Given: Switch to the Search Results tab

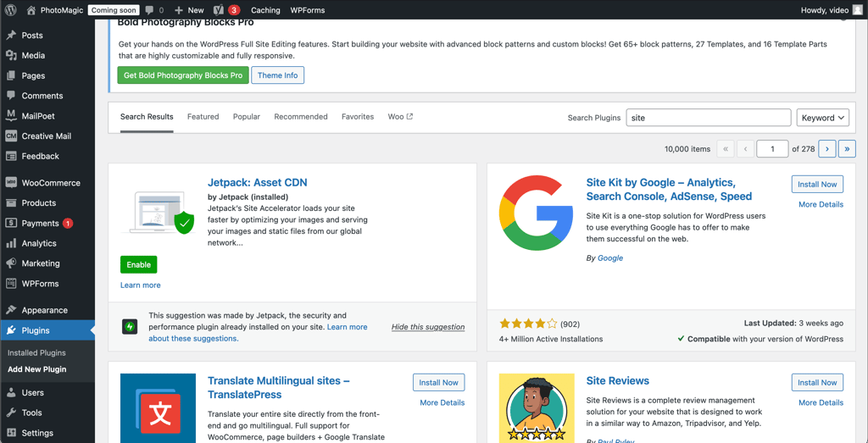Looking at the screenshot, I should pos(147,117).
